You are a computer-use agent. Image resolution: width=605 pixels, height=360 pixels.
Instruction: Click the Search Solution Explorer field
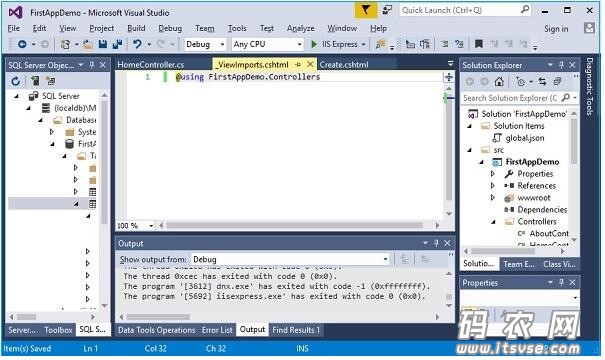(509, 98)
